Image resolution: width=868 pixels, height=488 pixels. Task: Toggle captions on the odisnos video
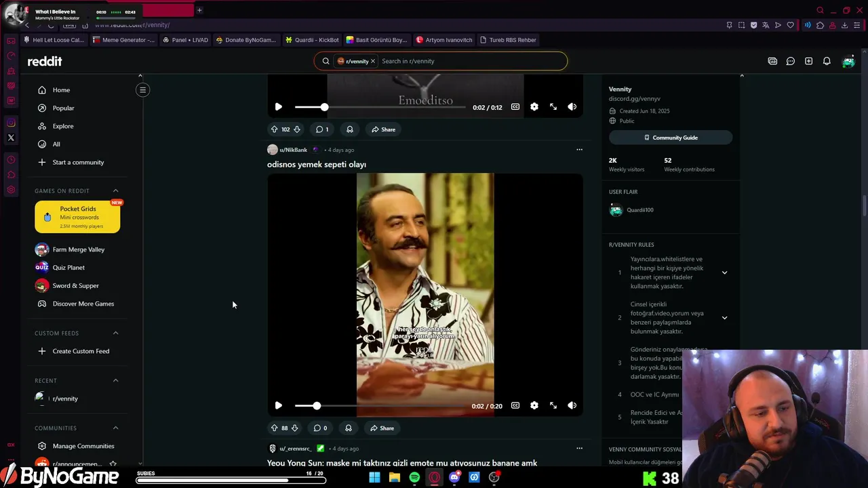[x=515, y=405]
